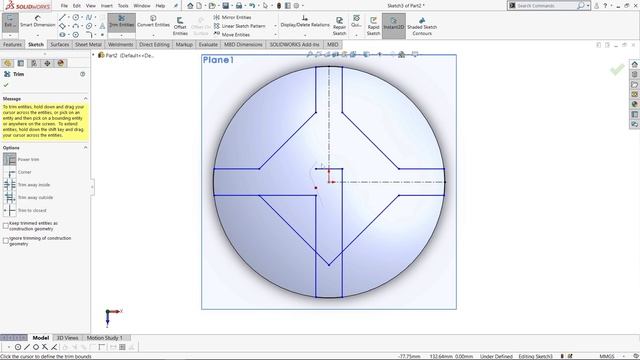The height and width of the screenshot is (360, 640).
Task: Open the Motion Study 1 tab
Action: [104, 338]
